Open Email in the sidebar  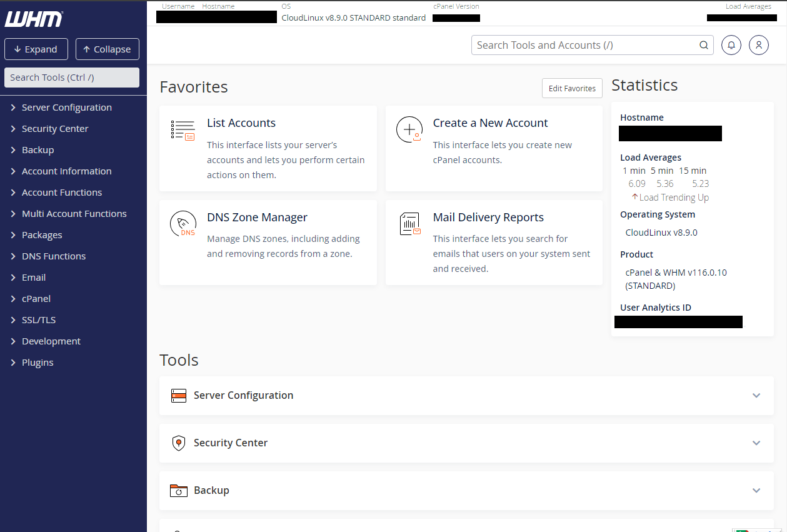pyautogui.click(x=34, y=278)
